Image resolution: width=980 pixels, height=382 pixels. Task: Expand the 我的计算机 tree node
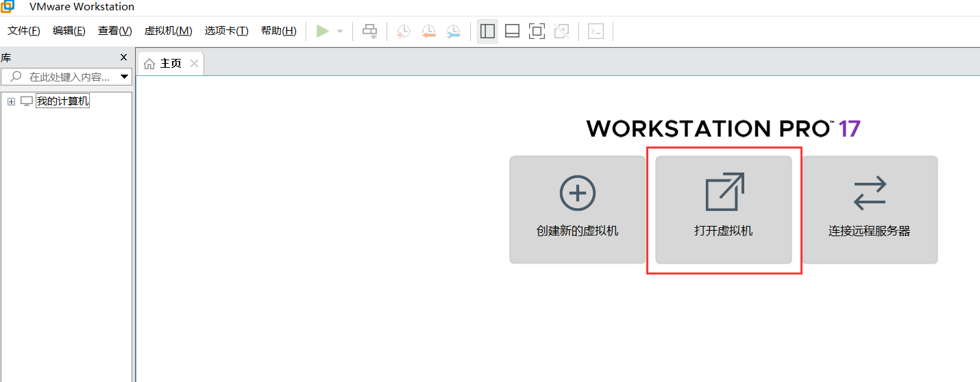[x=11, y=102]
